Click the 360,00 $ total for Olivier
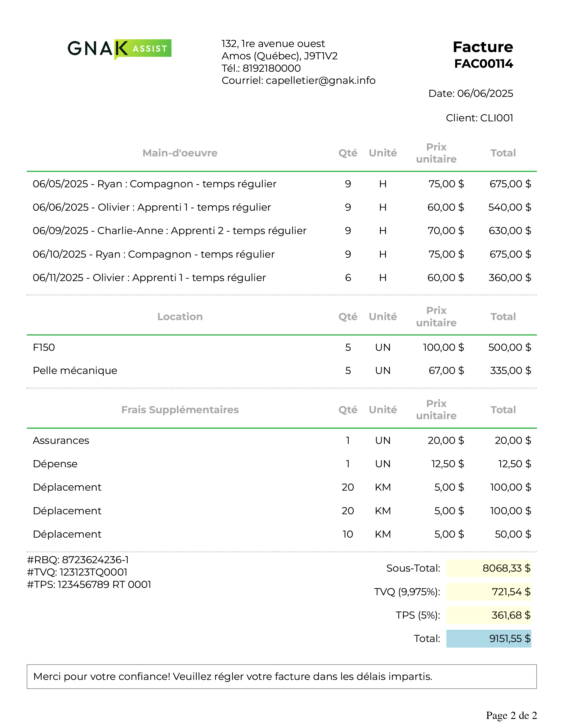Image resolution: width=563 pixels, height=728 pixels. (x=510, y=277)
